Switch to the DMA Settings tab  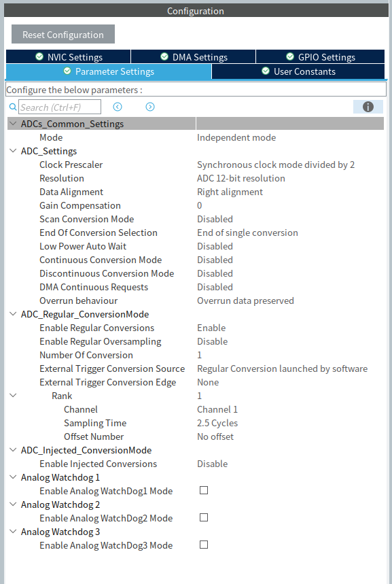point(193,57)
